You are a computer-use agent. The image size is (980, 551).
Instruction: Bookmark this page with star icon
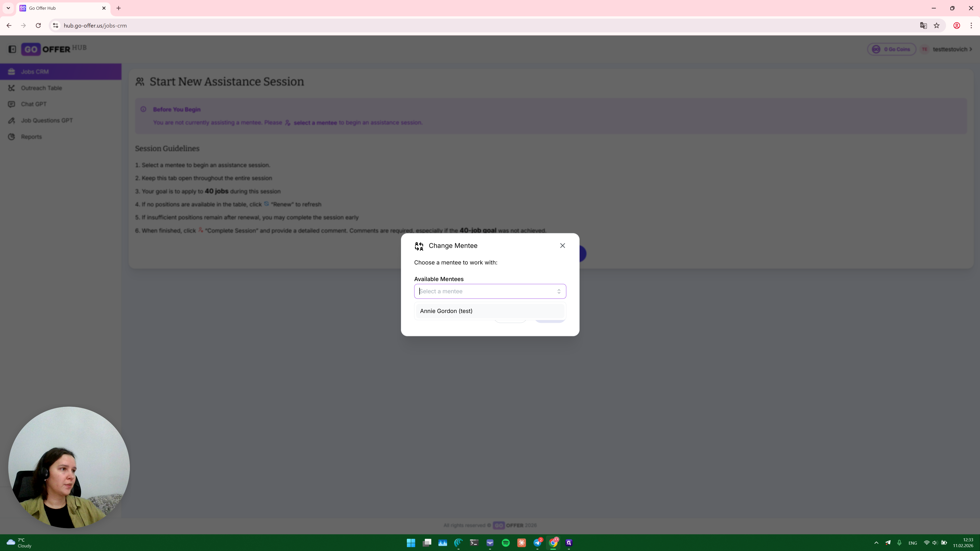937,26
